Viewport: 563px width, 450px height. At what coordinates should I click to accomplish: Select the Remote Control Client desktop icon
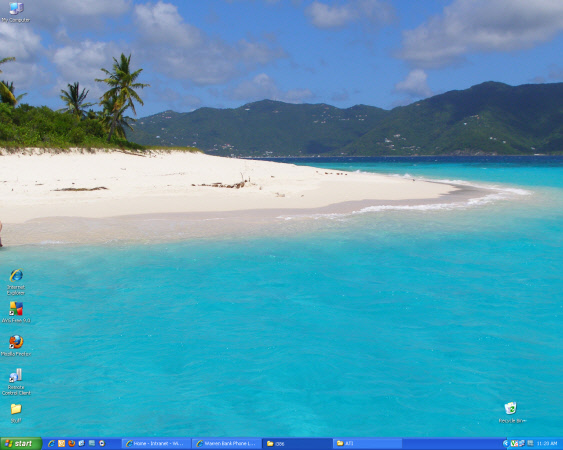[x=16, y=382]
